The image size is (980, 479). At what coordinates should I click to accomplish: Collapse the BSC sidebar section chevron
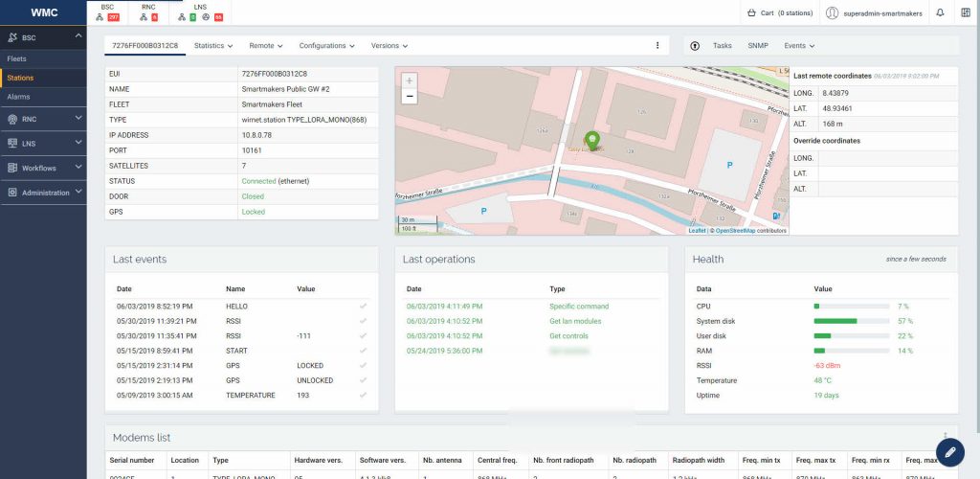(x=78, y=36)
